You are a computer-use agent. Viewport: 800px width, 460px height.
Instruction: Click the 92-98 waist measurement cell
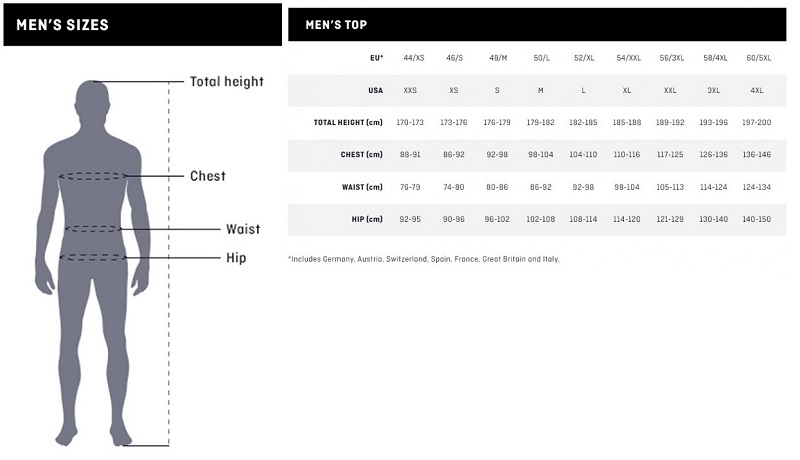[x=583, y=187]
